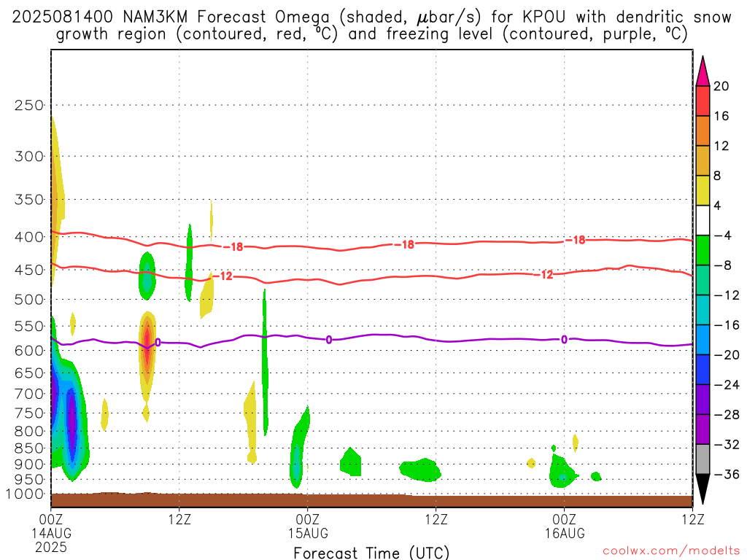This screenshot has height=560, width=747.
Task: Click the -18 contour label nearest 16AUG 00Z
Action: (576, 240)
